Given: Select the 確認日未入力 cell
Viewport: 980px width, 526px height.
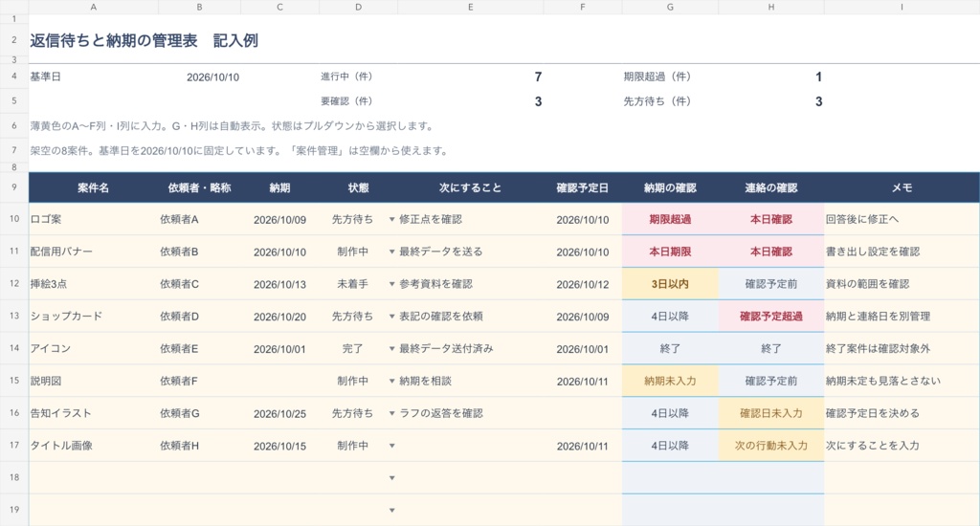Looking at the screenshot, I should point(771,413).
